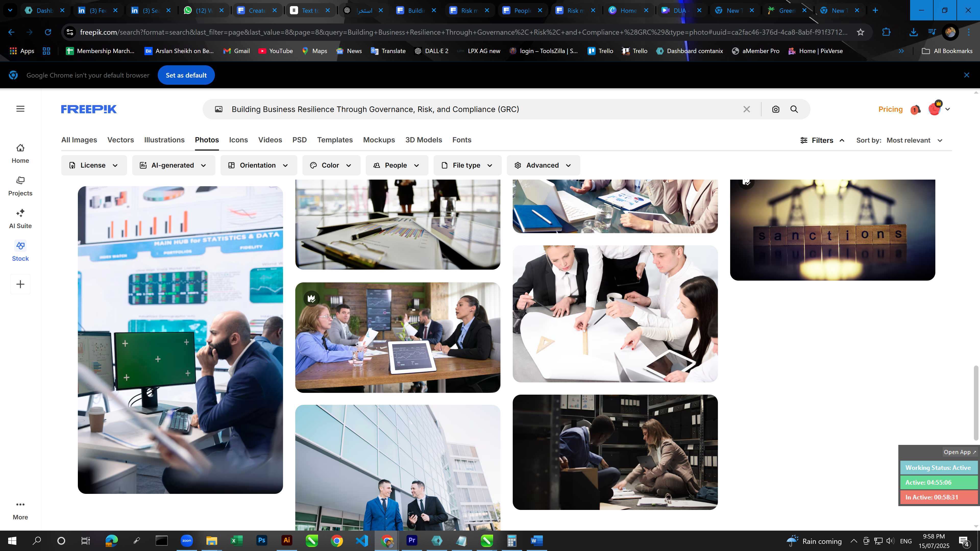
Task: Switch to 3D Models tab
Action: (423, 140)
